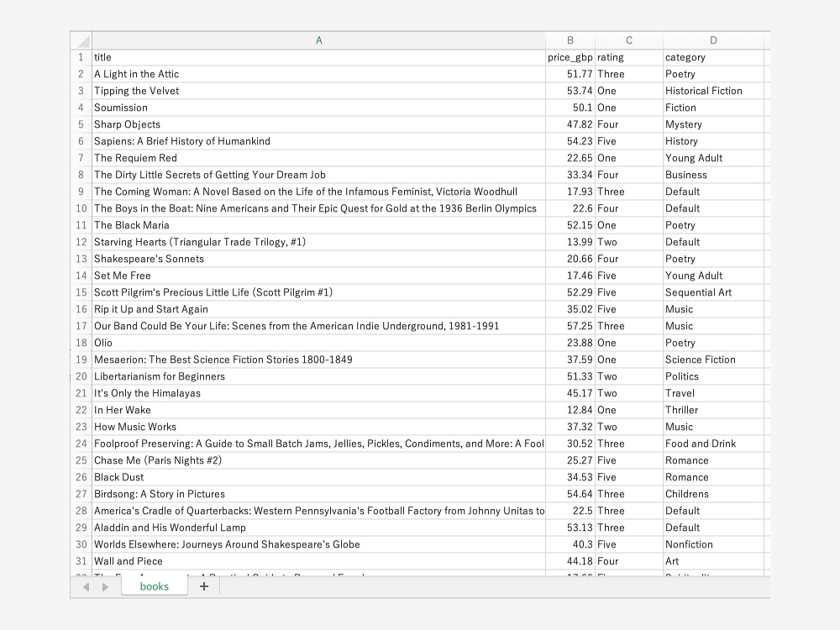Click the 'category' header cell

(713, 57)
